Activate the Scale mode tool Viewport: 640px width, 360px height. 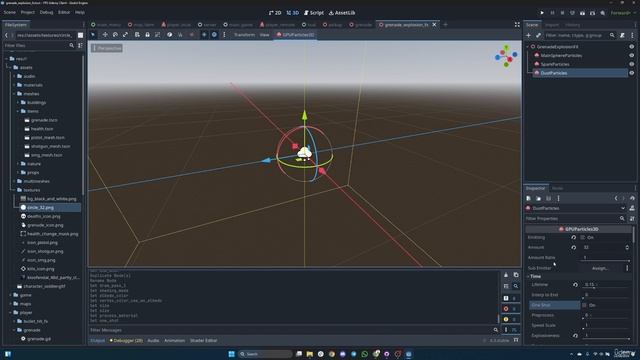(125, 35)
